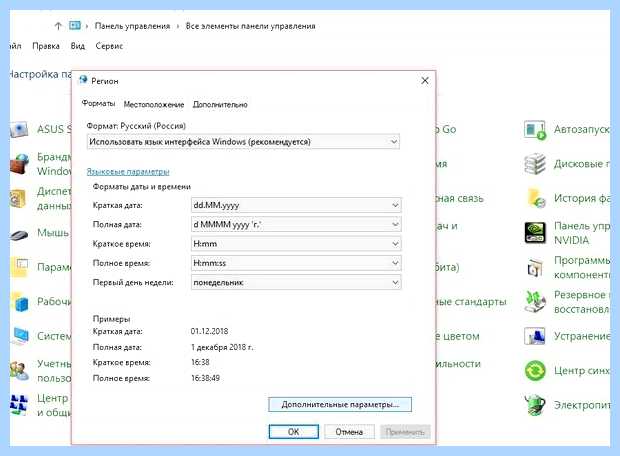
Task: Click the Применить button
Action: point(405,431)
